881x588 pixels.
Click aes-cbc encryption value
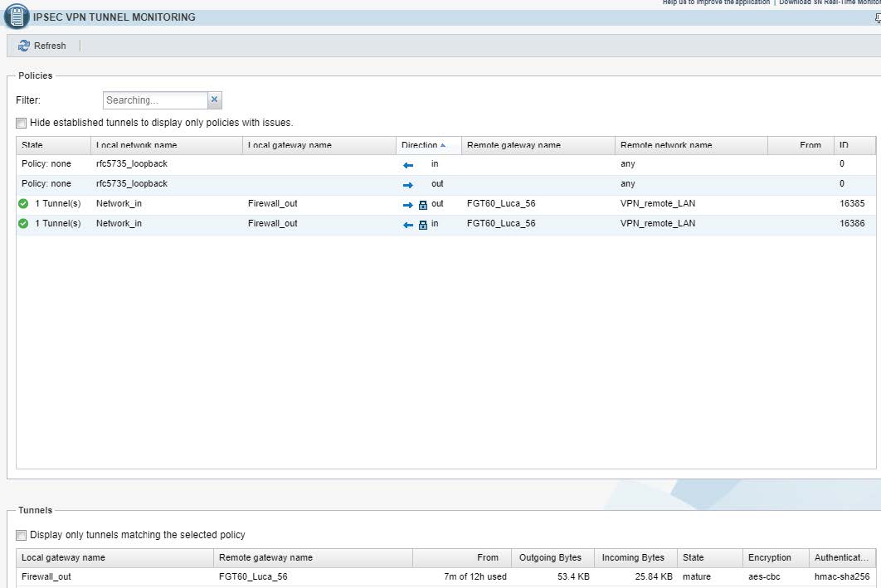pos(764,576)
